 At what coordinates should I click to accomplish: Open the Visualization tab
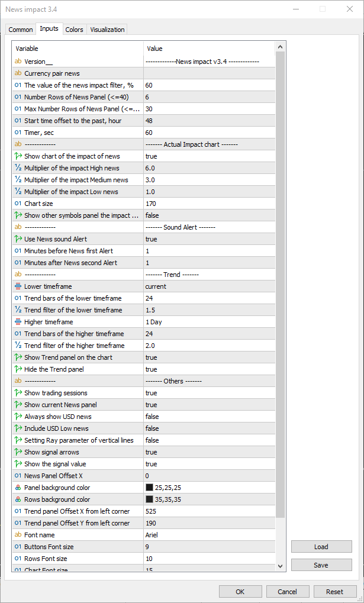tap(107, 30)
